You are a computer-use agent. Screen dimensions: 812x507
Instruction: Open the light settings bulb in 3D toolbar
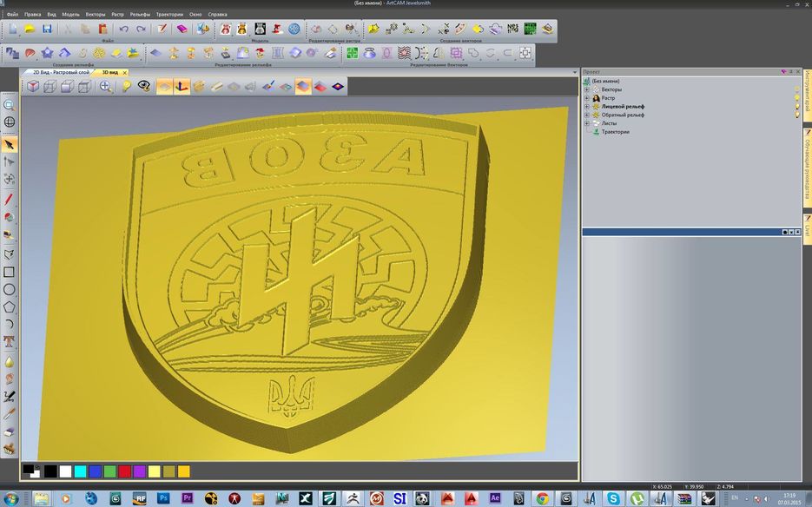pyautogui.click(x=126, y=87)
